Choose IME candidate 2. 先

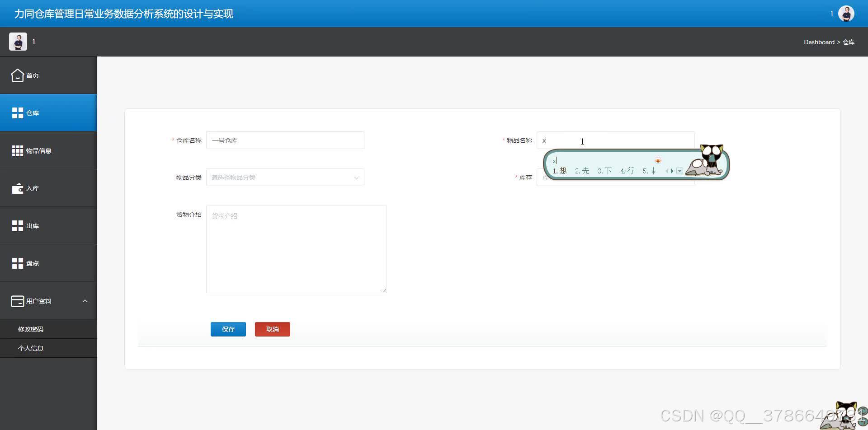pyautogui.click(x=582, y=171)
